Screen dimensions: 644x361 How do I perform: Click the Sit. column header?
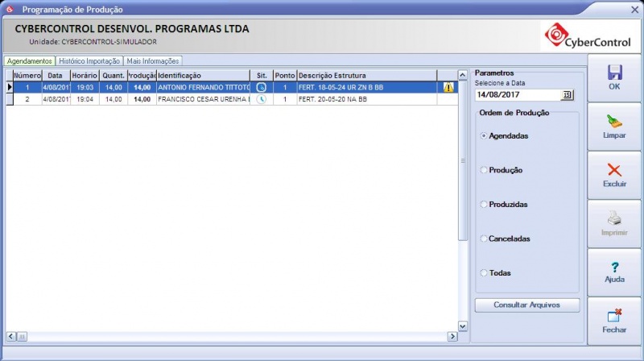[262, 76]
